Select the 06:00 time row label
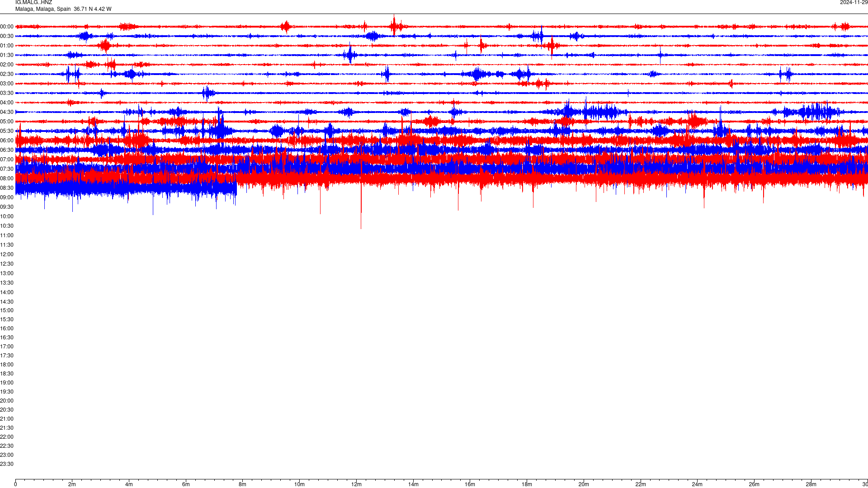Screen dimensions: 868x488 click(7, 141)
